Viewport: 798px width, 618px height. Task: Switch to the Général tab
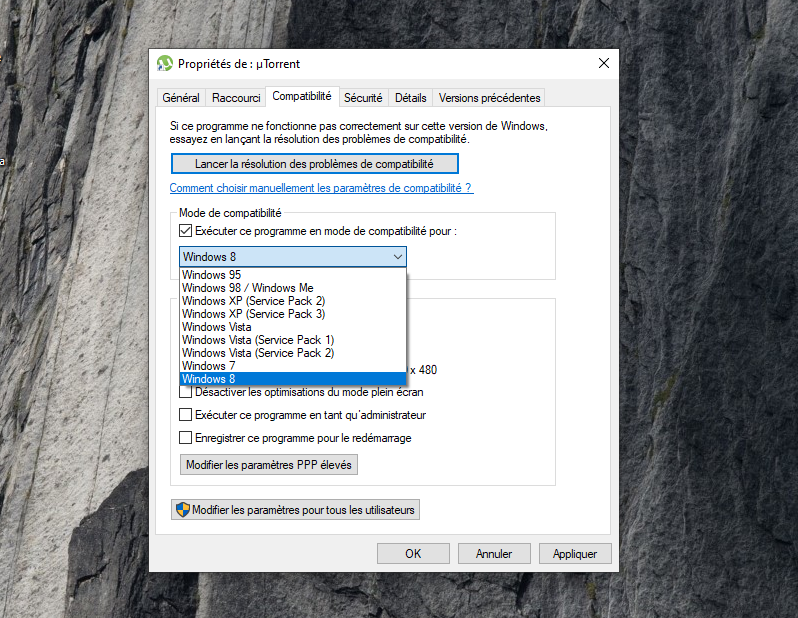pyautogui.click(x=181, y=98)
